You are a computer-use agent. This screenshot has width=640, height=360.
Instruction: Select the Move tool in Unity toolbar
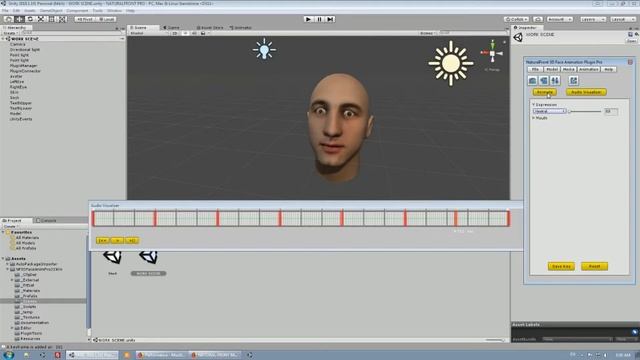[x=19, y=19]
